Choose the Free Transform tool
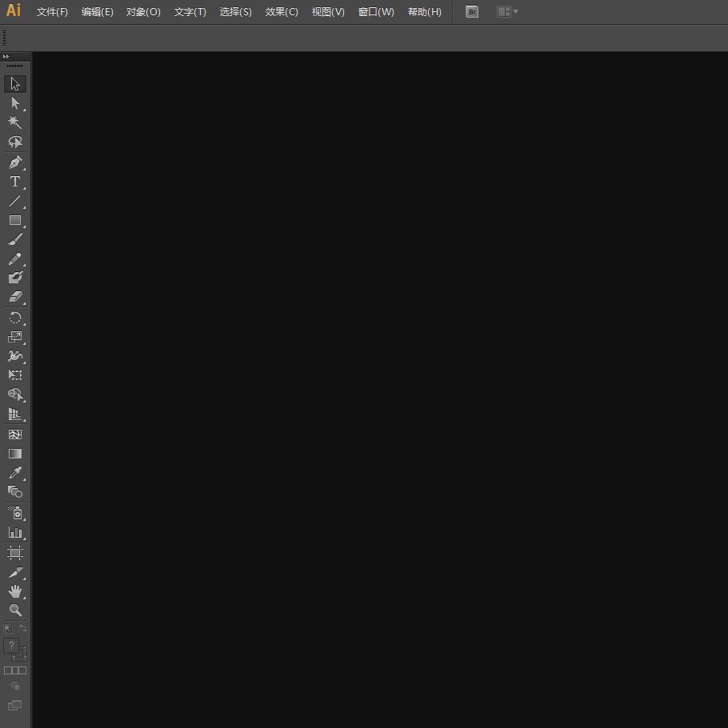This screenshot has height=728, width=728. 15,375
